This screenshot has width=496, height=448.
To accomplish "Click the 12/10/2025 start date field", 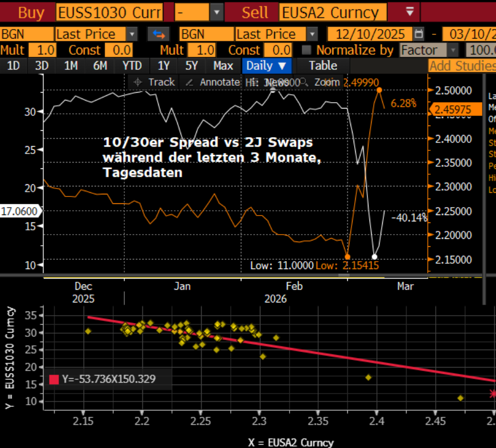I will (x=369, y=34).
